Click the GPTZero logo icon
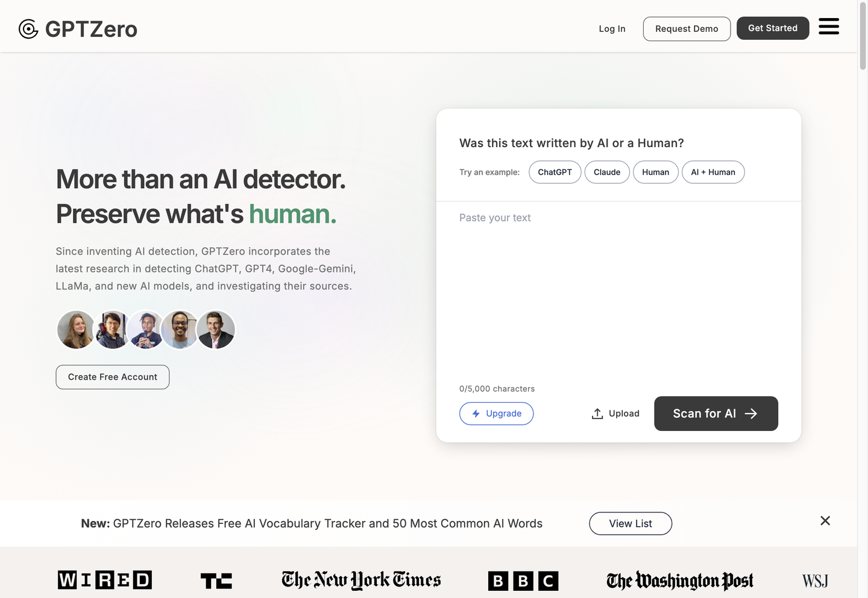 [28, 29]
